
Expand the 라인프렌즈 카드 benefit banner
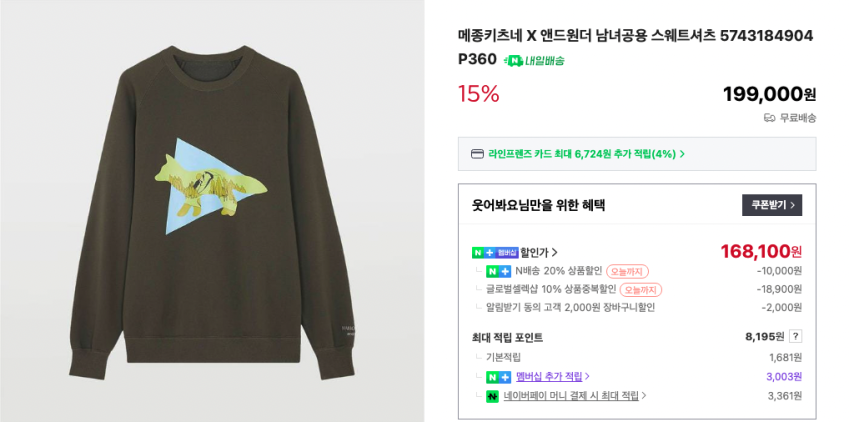[x=682, y=154]
